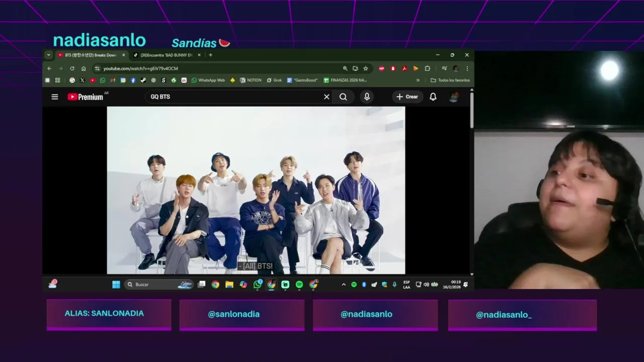644x362 pixels.
Task: Show hidden system tray icons
Action: coord(344,285)
